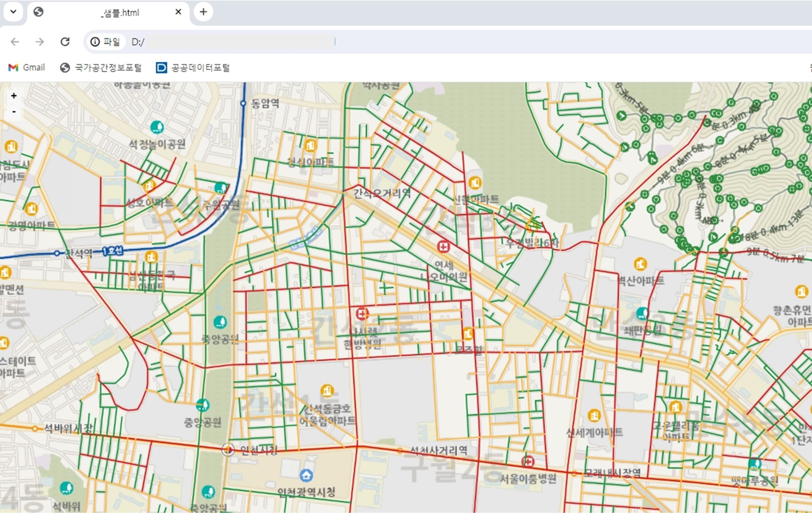Click the station icon beside 인천시청
This screenshot has height=513, width=812.
tap(229, 449)
